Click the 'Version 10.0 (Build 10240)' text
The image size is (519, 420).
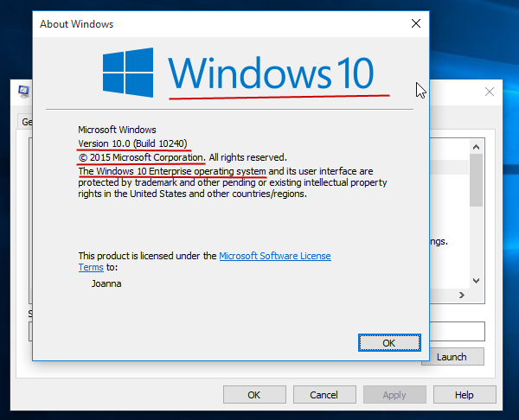point(132,143)
